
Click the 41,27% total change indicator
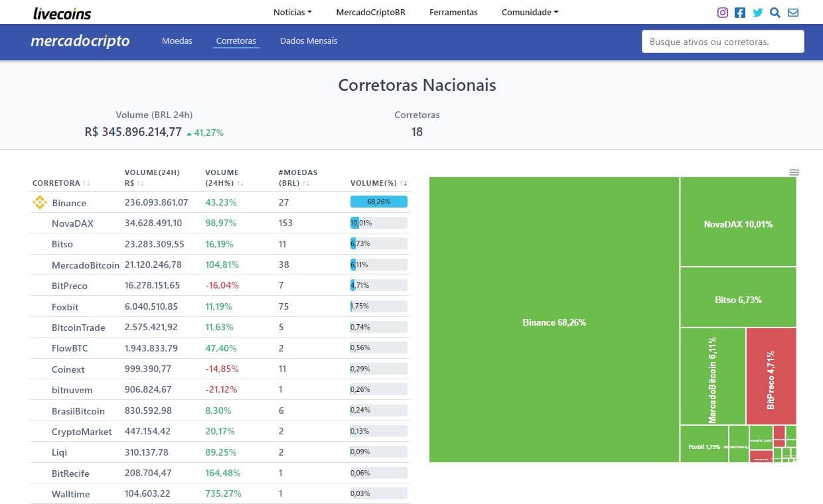pyautogui.click(x=205, y=133)
